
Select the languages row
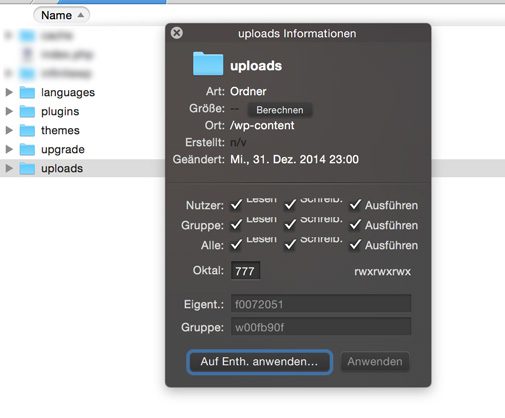82,92
